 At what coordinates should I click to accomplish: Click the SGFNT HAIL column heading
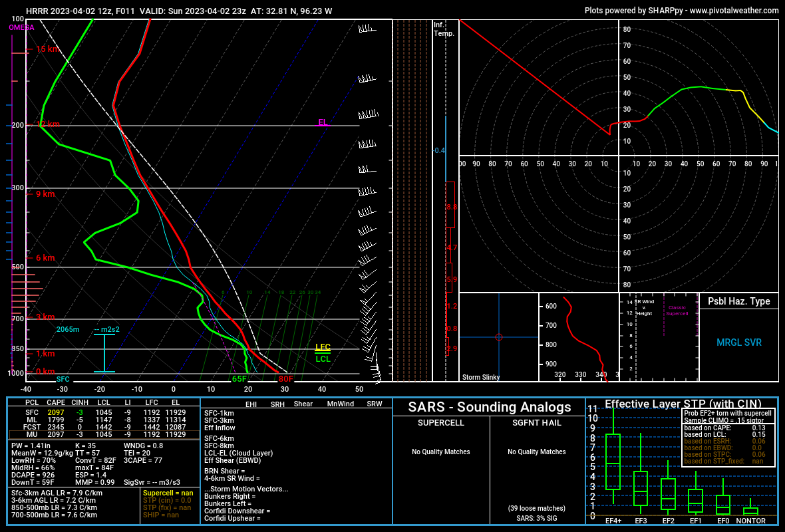(537, 423)
